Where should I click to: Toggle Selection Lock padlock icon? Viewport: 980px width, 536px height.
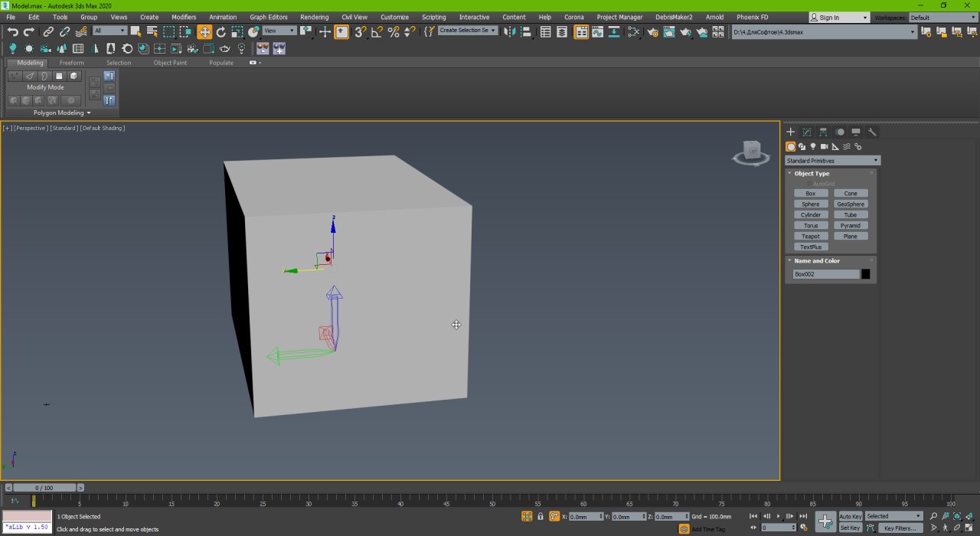pyautogui.click(x=541, y=516)
